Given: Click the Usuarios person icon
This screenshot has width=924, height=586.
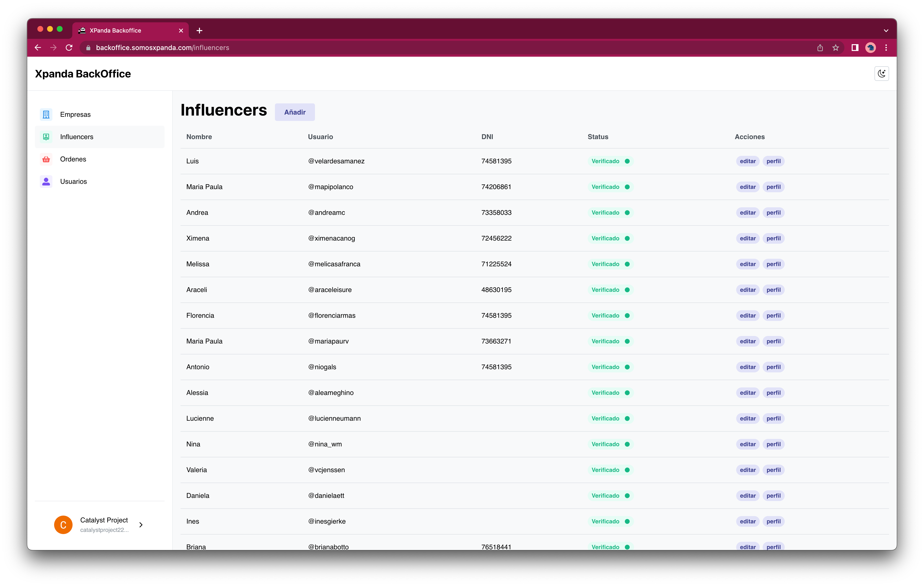Looking at the screenshot, I should tap(46, 181).
